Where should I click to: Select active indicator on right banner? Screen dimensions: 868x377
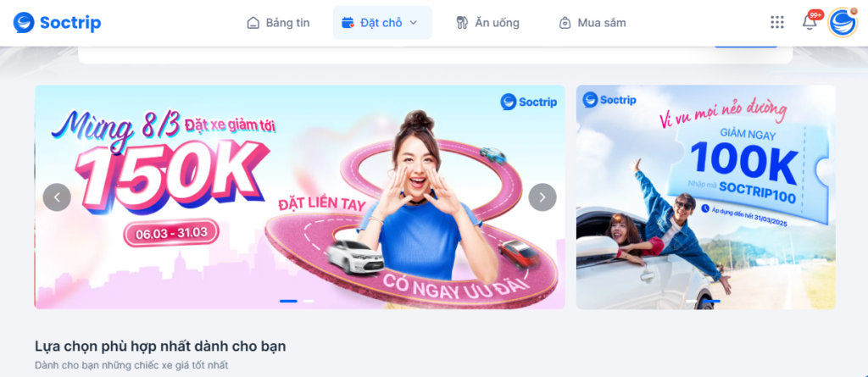tap(712, 301)
